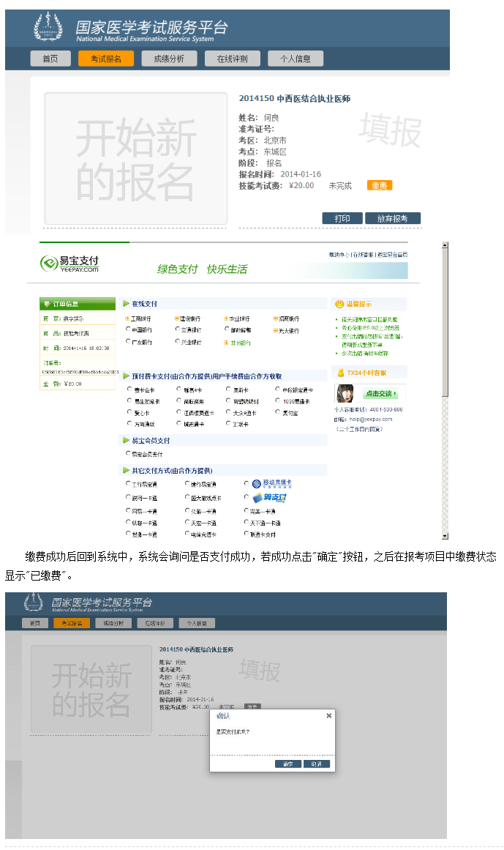504x850 pixels.
Task: Click the green arrow next to 预付费卡支付
Action: click(x=126, y=376)
